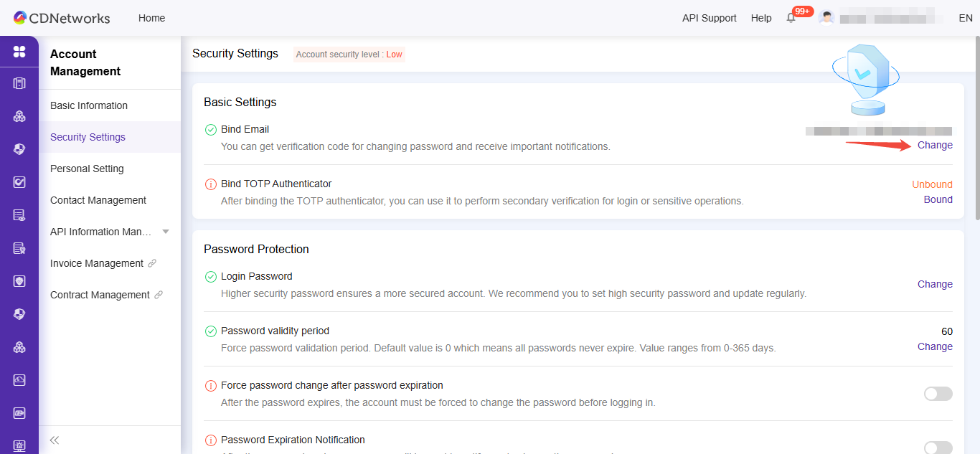The height and width of the screenshot is (454, 980).
Task: Toggle Password Expiration Notification switch
Action: point(938,448)
